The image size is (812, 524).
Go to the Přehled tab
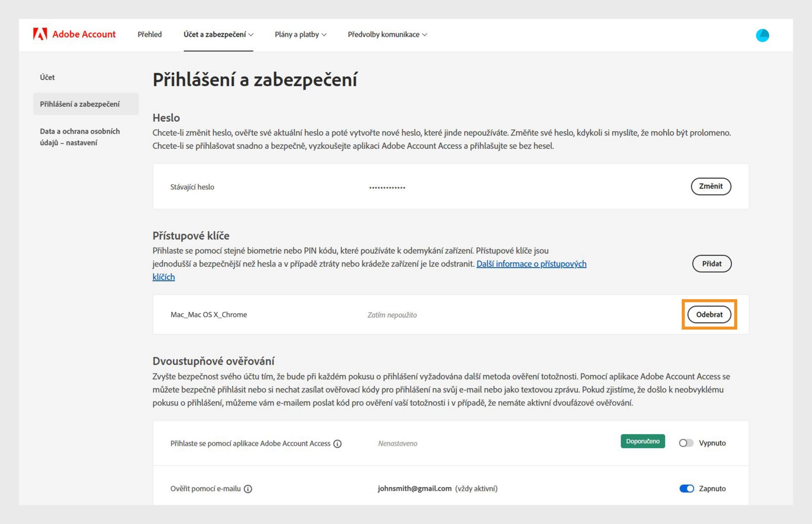point(150,35)
